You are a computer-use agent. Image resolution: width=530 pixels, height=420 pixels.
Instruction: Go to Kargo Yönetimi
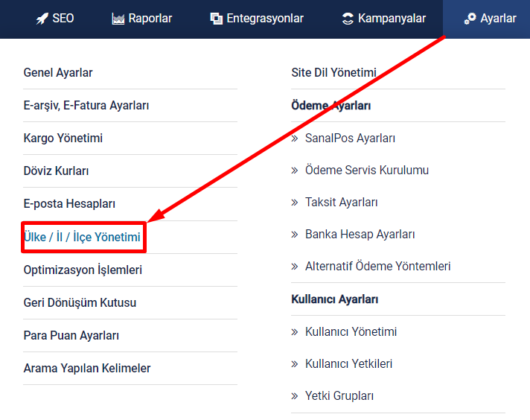click(63, 139)
